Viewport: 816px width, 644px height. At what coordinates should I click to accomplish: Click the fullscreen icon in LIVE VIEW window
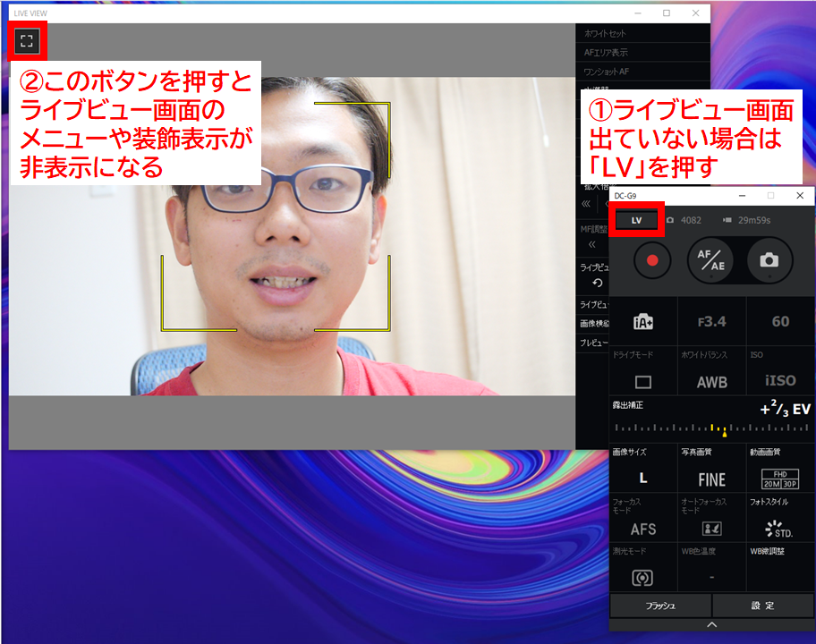click(27, 40)
